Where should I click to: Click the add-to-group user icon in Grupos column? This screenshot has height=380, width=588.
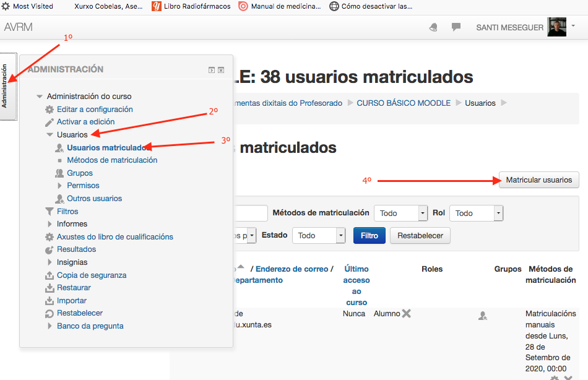[483, 316]
